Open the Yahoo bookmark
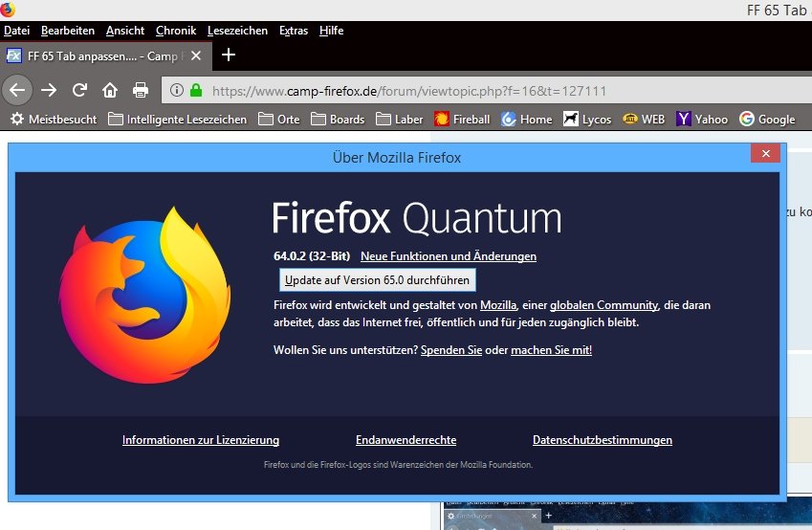Viewport: 812px width, 530px height. tap(702, 120)
